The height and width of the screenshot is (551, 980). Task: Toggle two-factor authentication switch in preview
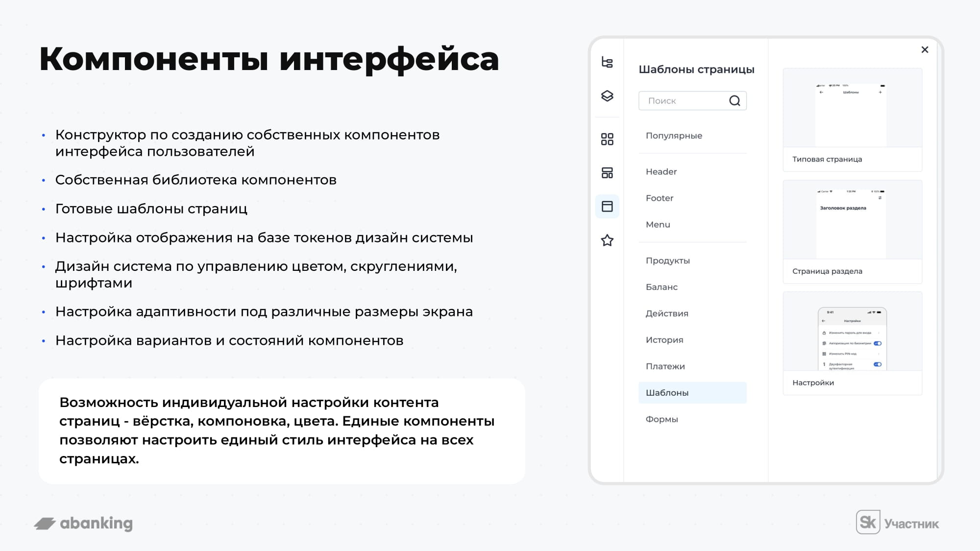[x=877, y=364]
